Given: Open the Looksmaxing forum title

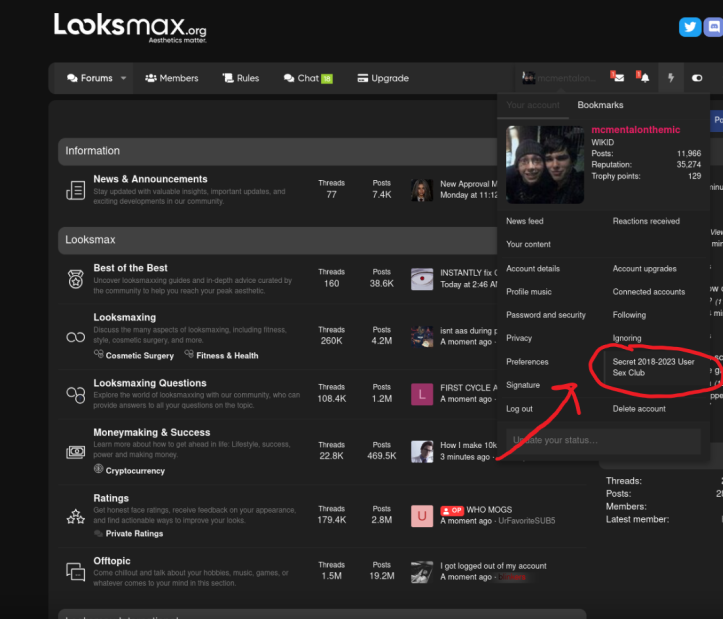Looking at the screenshot, I should 124,317.
